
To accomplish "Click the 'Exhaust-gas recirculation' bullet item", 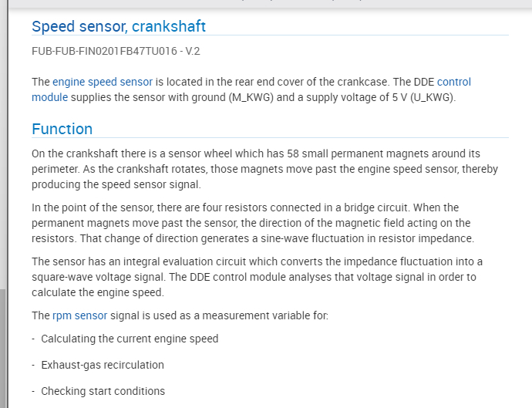I will (x=102, y=365).
